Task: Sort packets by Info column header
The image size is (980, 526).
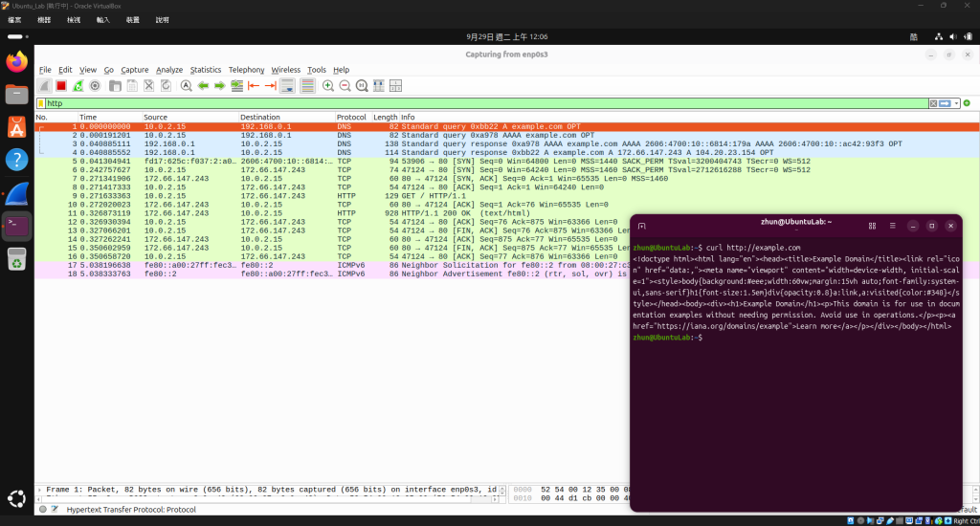Action: [687, 118]
